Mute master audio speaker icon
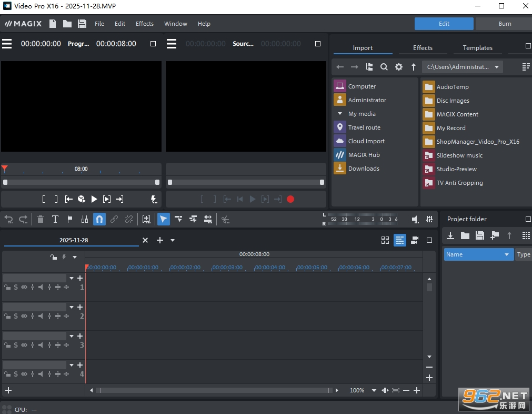The image size is (532, 414). (415, 220)
